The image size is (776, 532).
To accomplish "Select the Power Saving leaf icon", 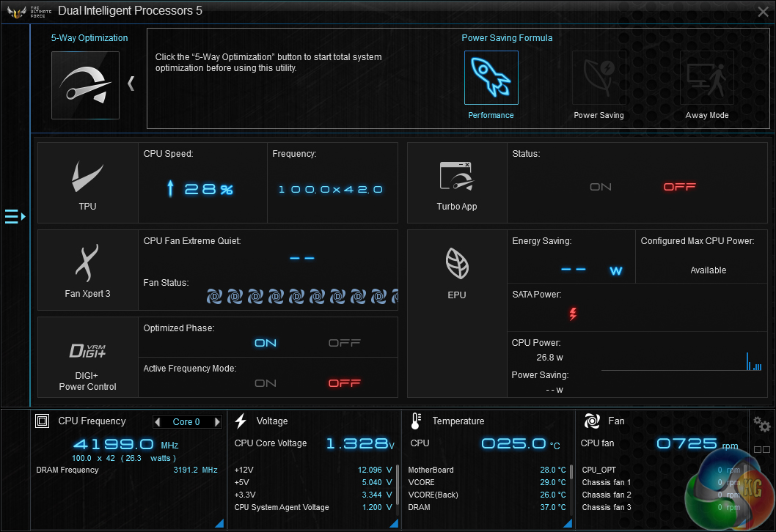I will coord(599,78).
